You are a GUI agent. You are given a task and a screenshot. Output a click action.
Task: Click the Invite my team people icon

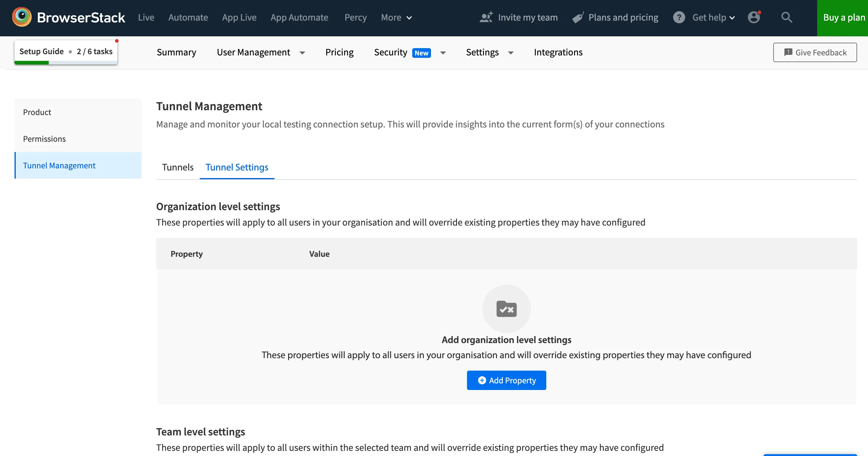486,17
